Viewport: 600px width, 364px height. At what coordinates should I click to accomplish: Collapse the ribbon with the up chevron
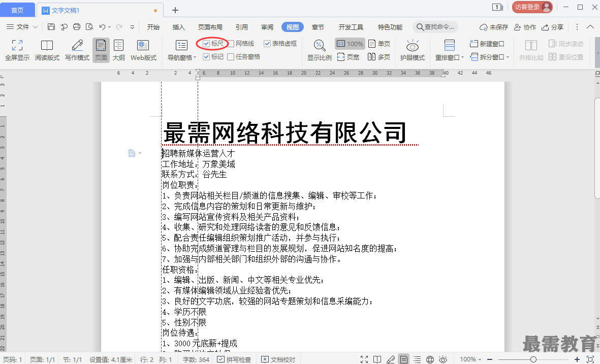[x=590, y=27]
